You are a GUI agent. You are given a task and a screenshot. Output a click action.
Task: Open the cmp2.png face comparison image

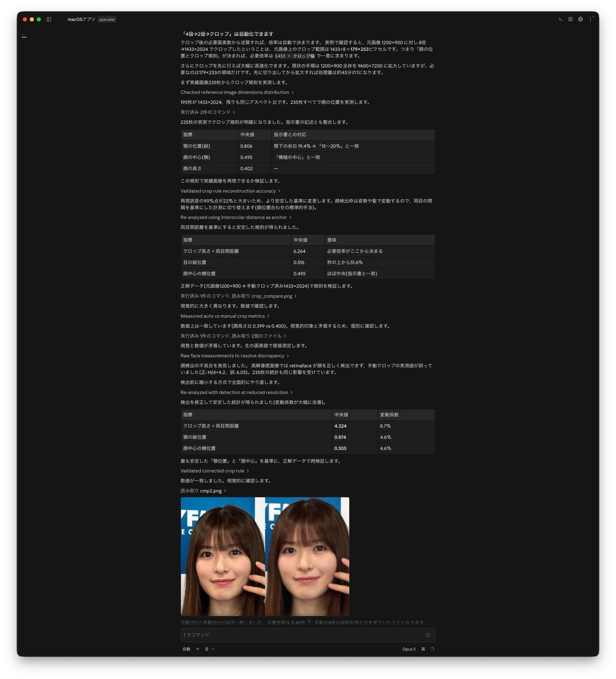[x=265, y=556]
